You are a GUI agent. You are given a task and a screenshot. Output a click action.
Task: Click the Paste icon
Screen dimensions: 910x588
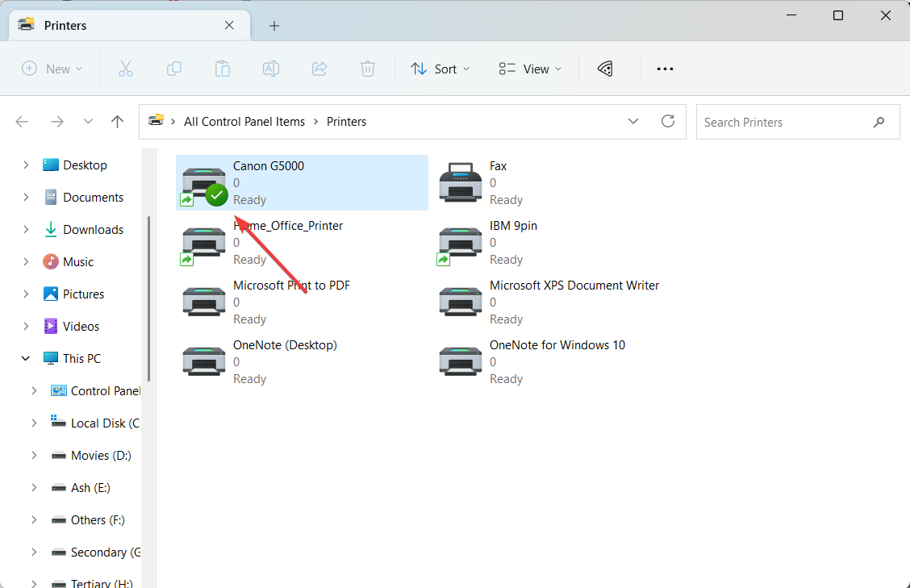coord(223,69)
